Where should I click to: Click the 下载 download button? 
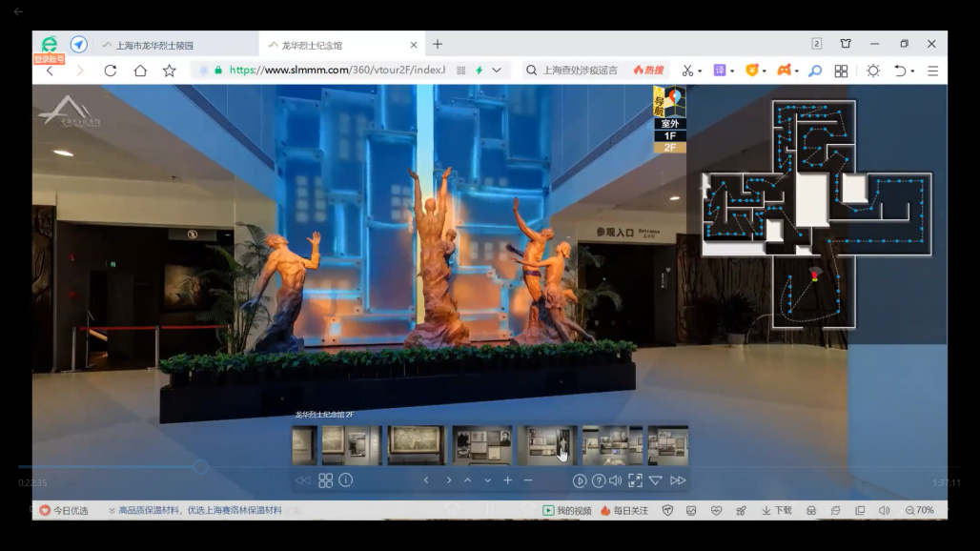[777, 511]
